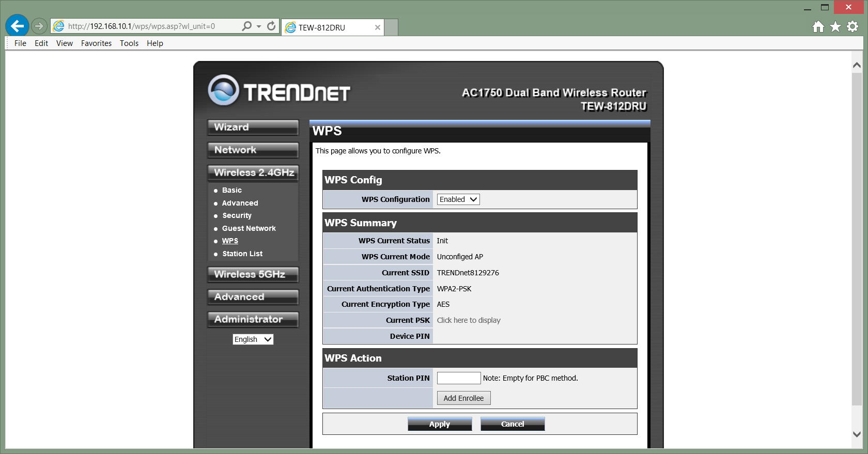868x454 pixels.
Task: Change the English language dropdown
Action: click(253, 339)
